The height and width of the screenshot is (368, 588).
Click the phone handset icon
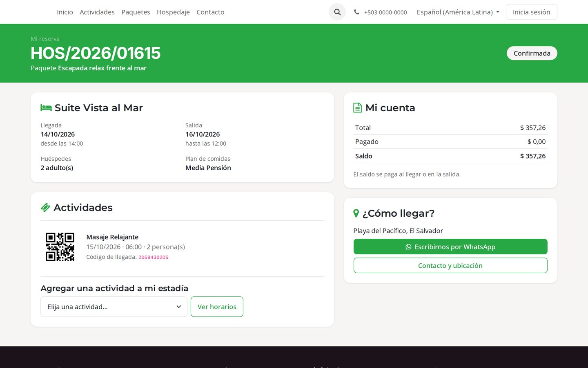coord(356,12)
